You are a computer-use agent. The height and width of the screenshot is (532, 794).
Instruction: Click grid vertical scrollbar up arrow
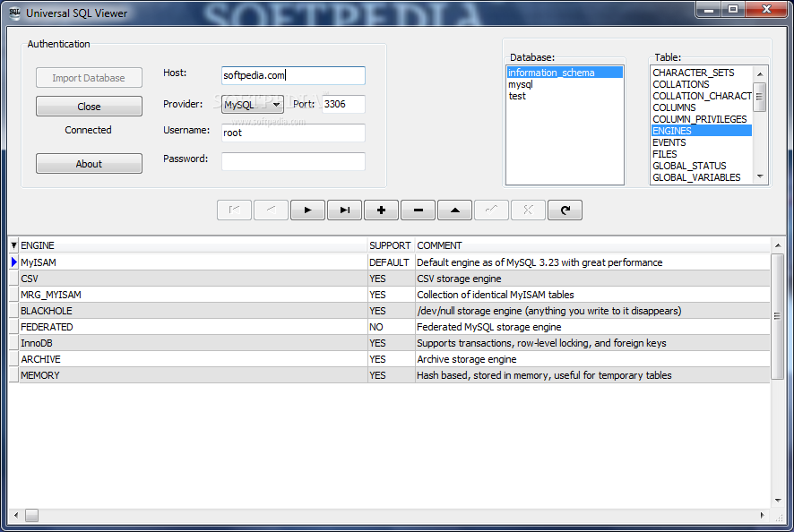tap(778, 245)
